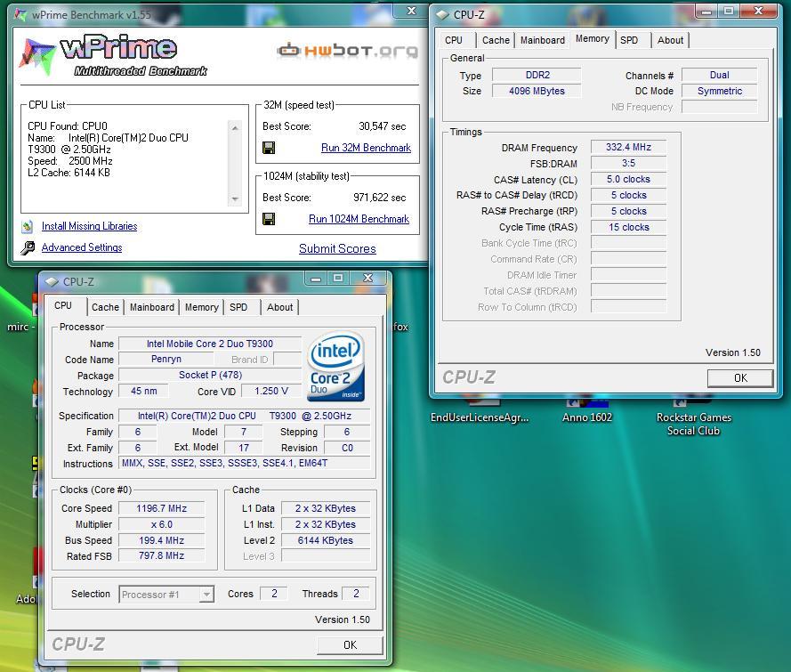Viewport: 791px width, 672px height.
Task: Click the Package value Socket P (478)
Action: point(210,375)
